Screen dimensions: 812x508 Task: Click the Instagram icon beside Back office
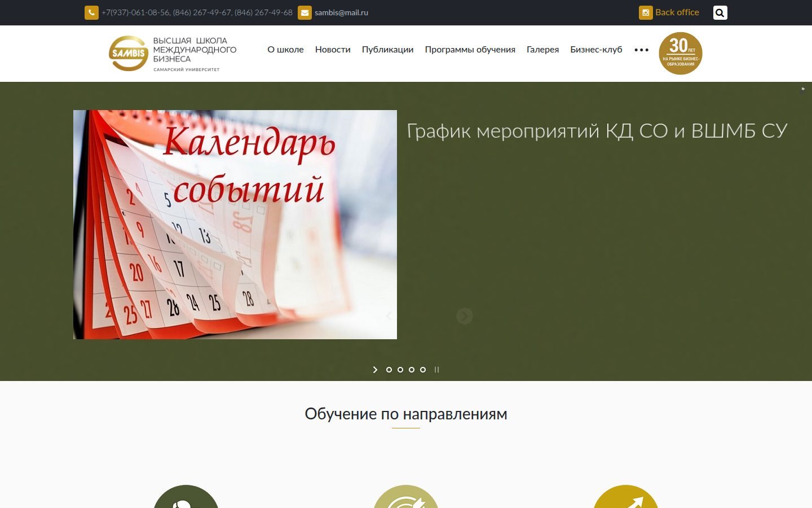(646, 12)
